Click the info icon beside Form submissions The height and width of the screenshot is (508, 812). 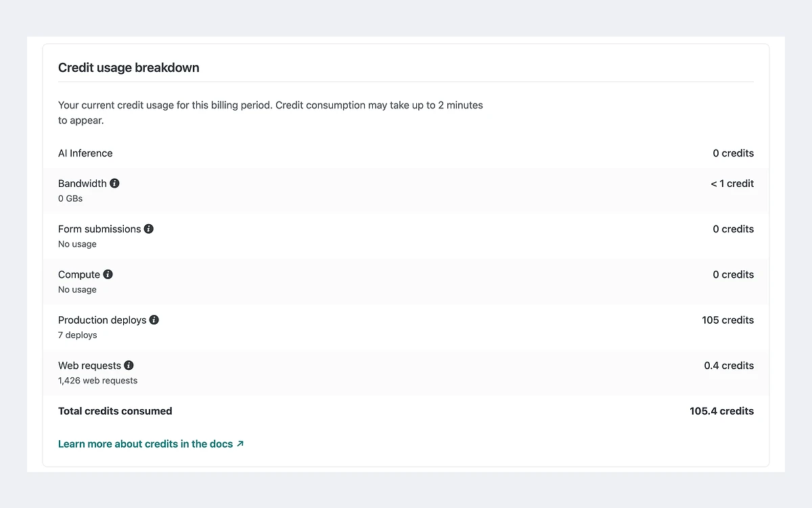149,229
